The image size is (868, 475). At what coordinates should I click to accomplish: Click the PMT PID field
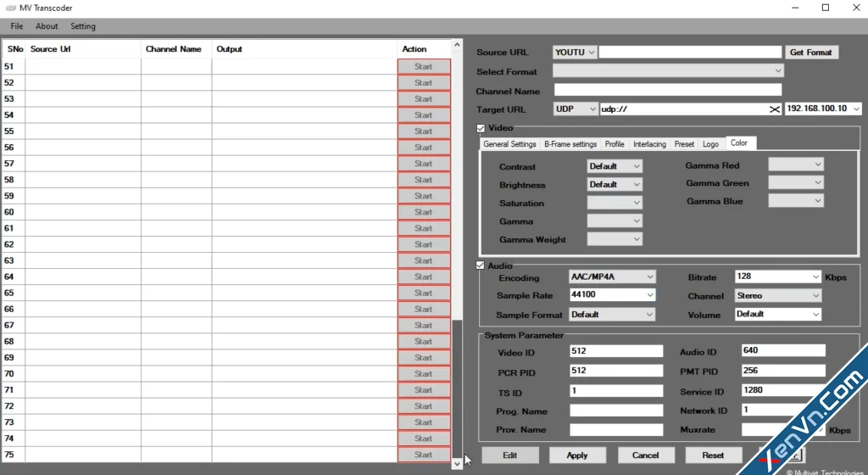pos(783,371)
